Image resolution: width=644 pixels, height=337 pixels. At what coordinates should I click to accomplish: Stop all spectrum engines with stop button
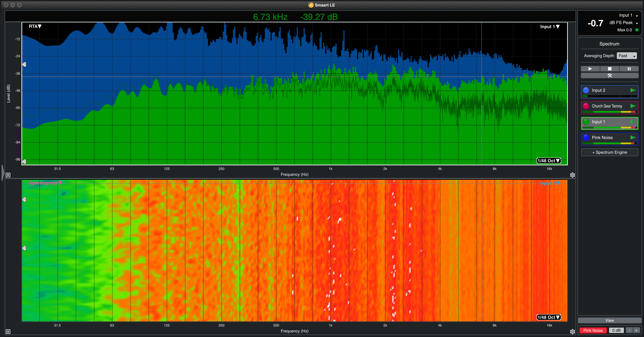(610, 69)
